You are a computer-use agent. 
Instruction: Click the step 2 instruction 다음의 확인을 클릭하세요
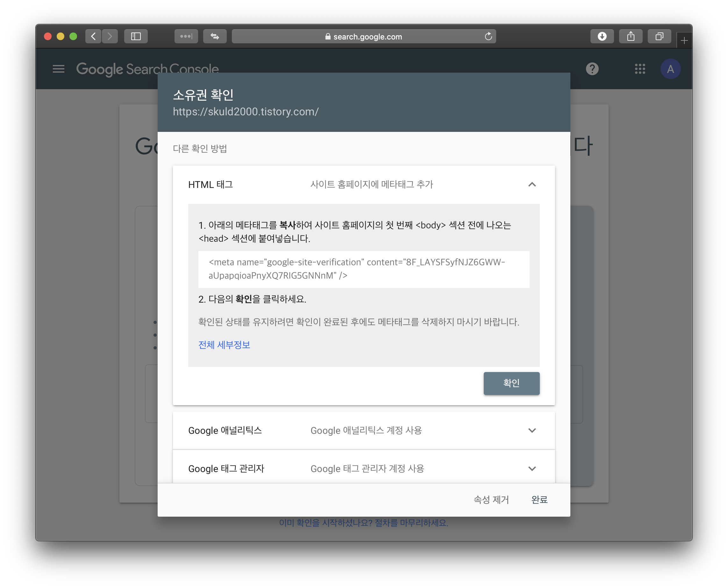[x=252, y=299]
